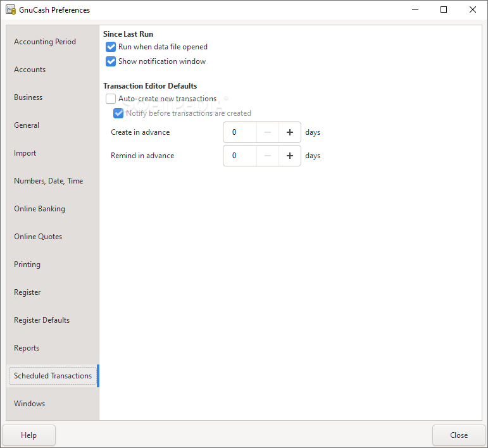Open the Help for preferences
The image size is (488, 448).
(x=29, y=435)
